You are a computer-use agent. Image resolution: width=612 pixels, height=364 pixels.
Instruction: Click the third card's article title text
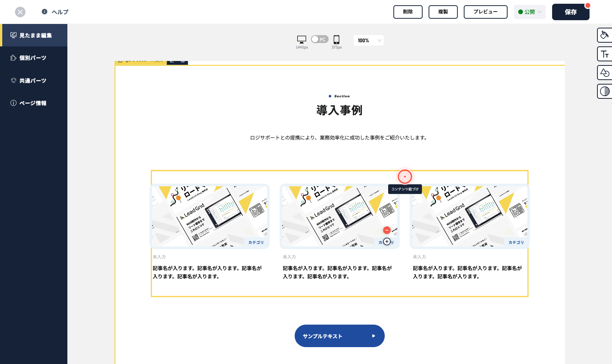click(468, 272)
